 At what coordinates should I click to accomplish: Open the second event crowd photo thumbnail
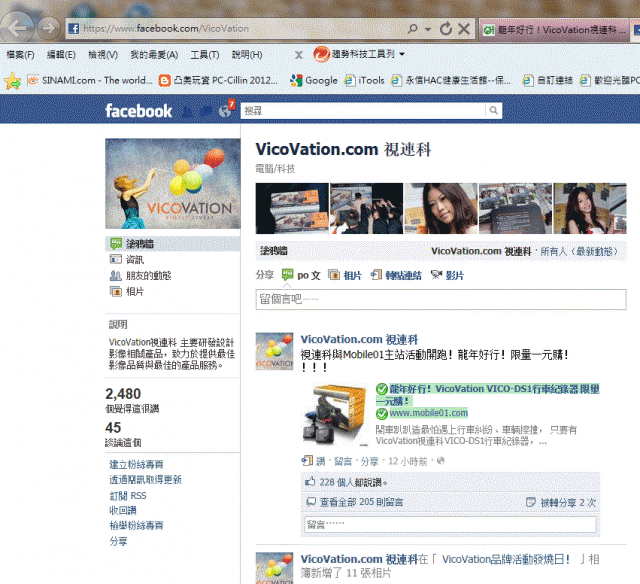coord(366,208)
